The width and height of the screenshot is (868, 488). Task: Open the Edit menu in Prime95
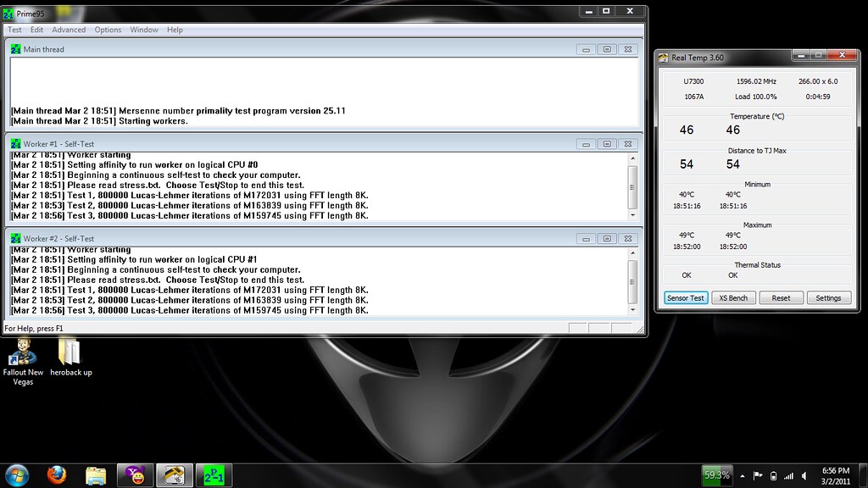click(x=36, y=30)
